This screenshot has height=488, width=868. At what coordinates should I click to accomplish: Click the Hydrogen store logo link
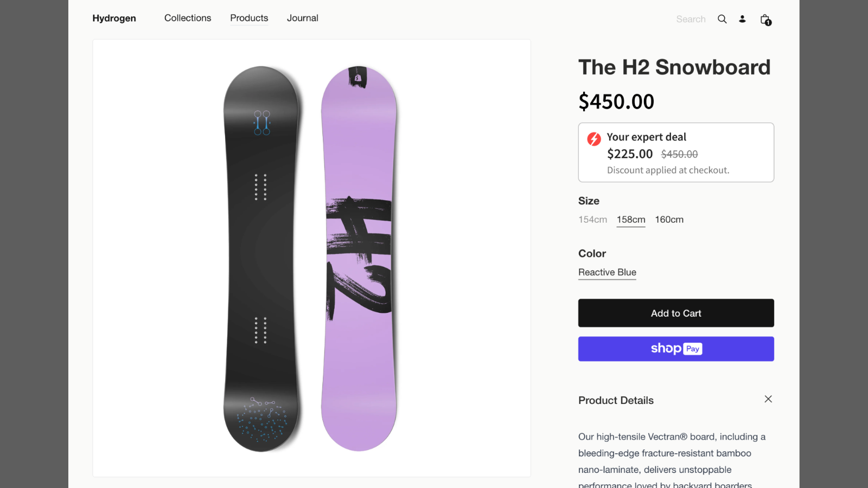coord(114,18)
